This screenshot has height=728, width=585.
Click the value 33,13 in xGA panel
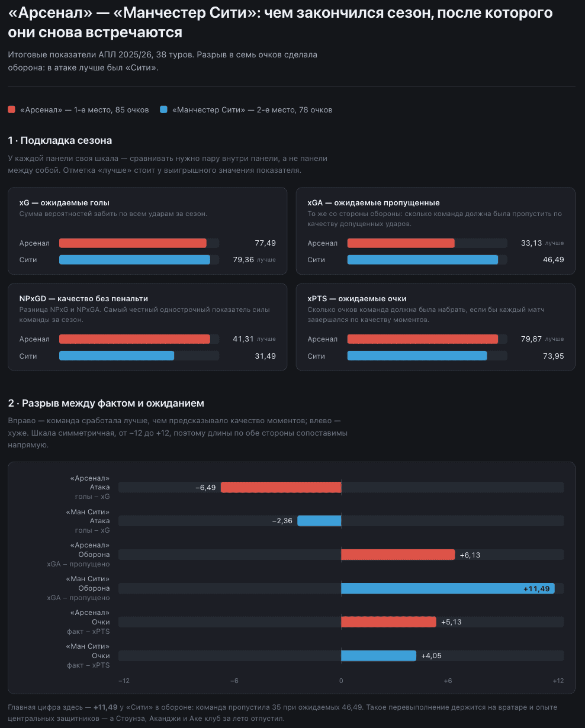[531, 243]
